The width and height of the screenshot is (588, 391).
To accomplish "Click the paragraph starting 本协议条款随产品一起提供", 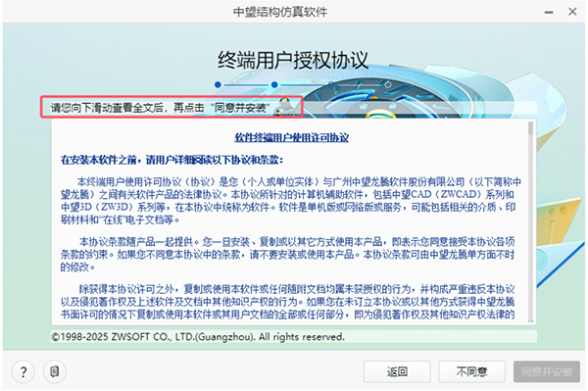I will pyautogui.click(x=287, y=254).
